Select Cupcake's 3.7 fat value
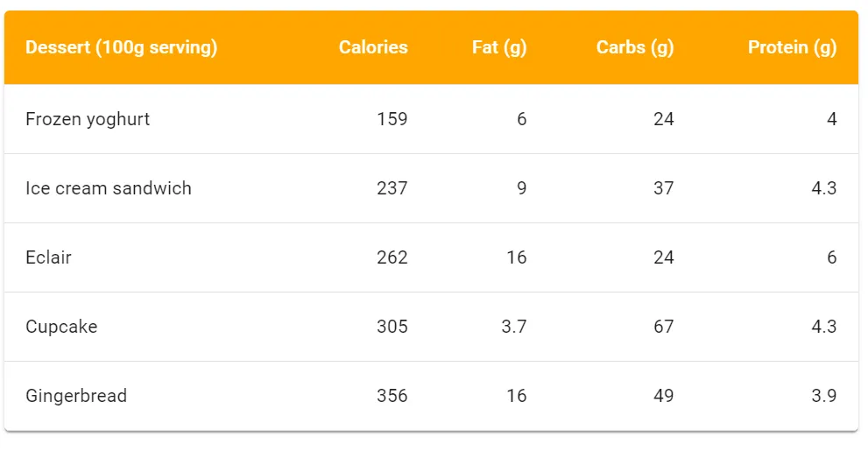868x451 pixels. [513, 327]
